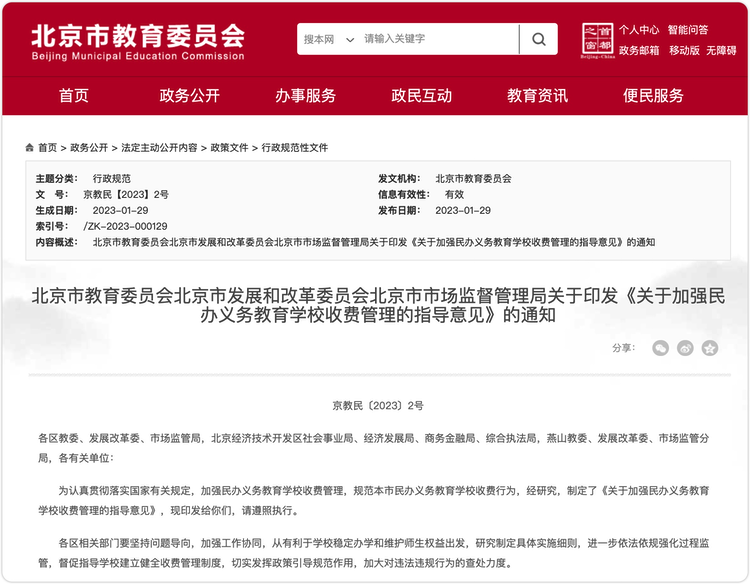Viewport: 750px width, 584px height.
Task: Open the 首页 navigation tab
Action: [x=74, y=96]
